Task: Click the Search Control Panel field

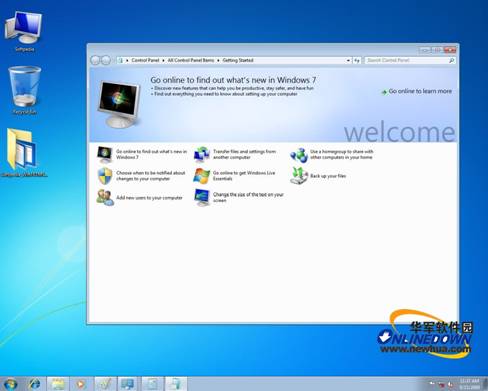Action: tap(410, 60)
